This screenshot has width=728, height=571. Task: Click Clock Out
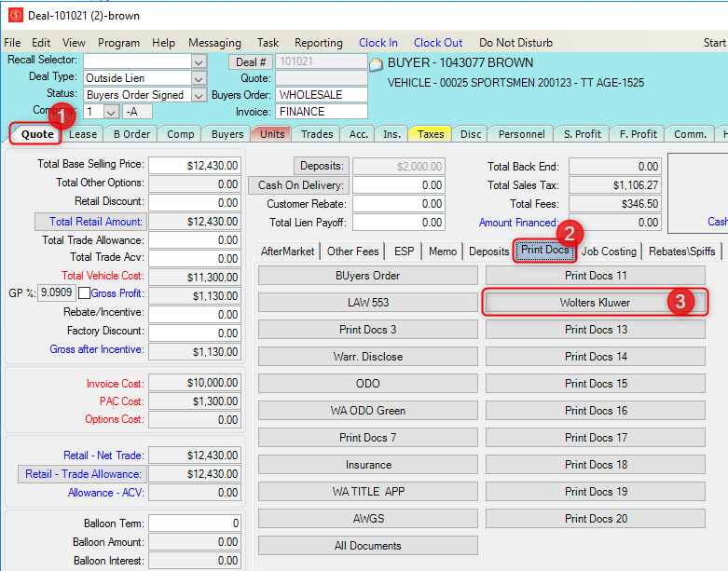click(438, 43)
